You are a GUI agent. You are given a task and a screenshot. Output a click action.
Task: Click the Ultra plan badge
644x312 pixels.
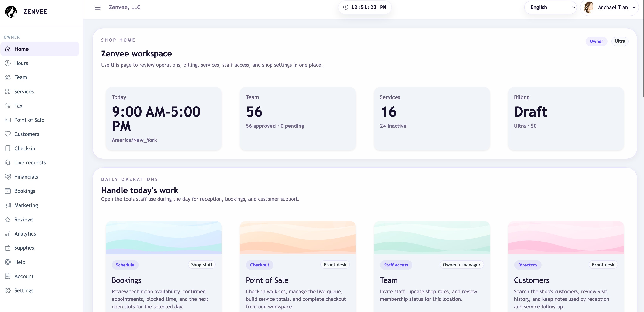[620, 41]
